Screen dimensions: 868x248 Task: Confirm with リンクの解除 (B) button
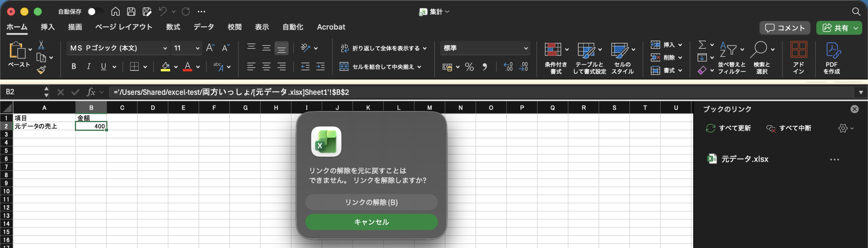tap(371, 202)
